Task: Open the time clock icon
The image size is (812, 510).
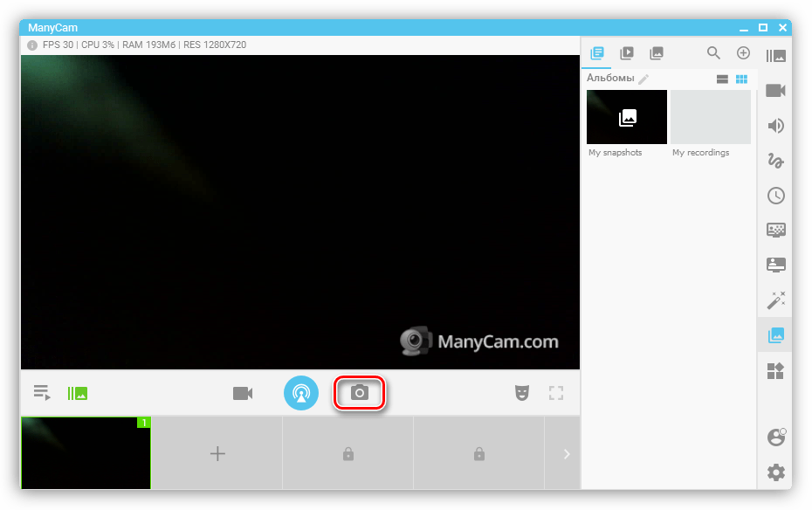Action: [x=775, y=196]
